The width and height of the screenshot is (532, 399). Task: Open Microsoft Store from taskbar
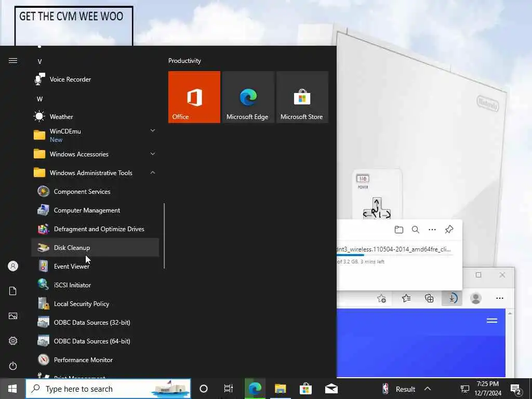[x=305, y=389]
